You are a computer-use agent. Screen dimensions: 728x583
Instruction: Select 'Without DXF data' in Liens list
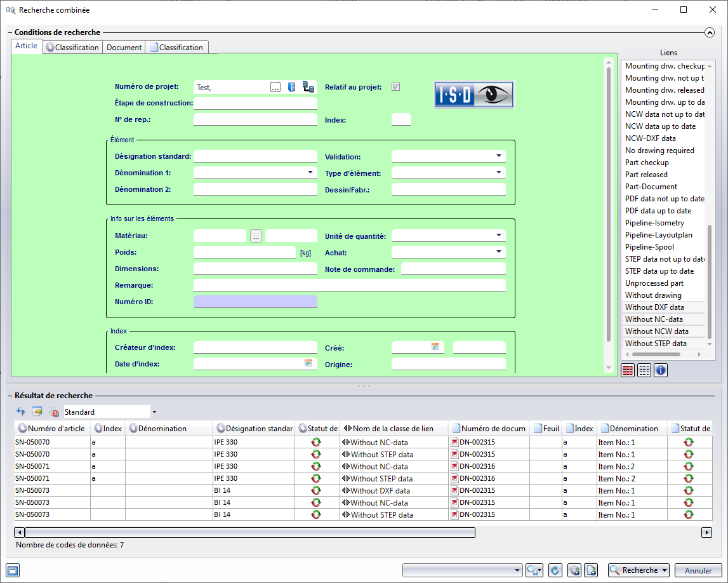[654, 307]
